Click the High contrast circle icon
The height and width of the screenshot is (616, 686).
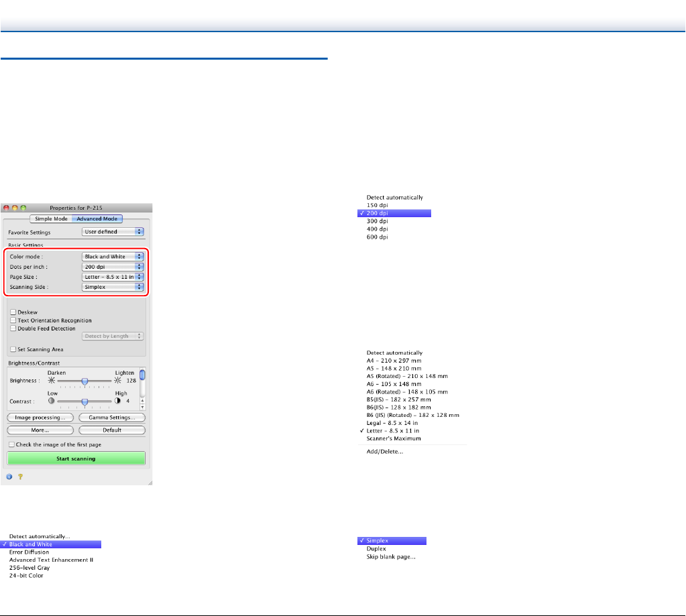click(x=119, y=402)
